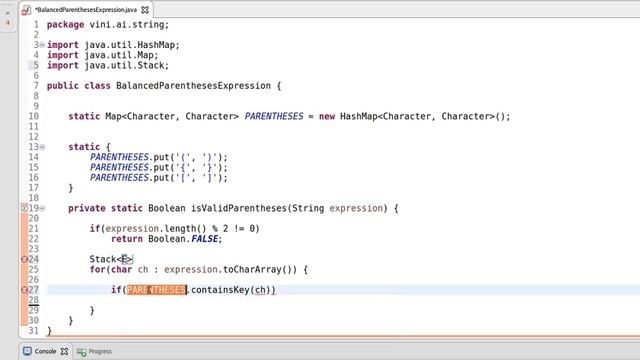The width and height of the screenshot is (640, 360).
Task: Click the Console monitor icon
Action: click(x=27, y=351)
